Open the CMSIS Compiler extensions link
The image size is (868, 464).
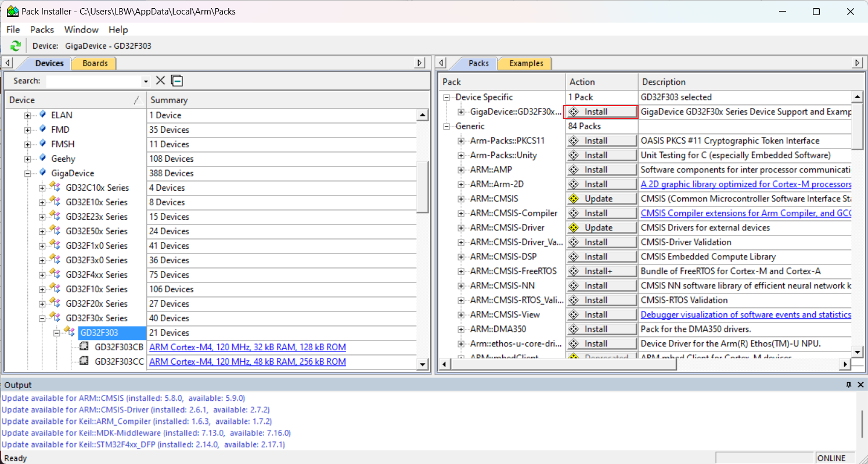746,213
